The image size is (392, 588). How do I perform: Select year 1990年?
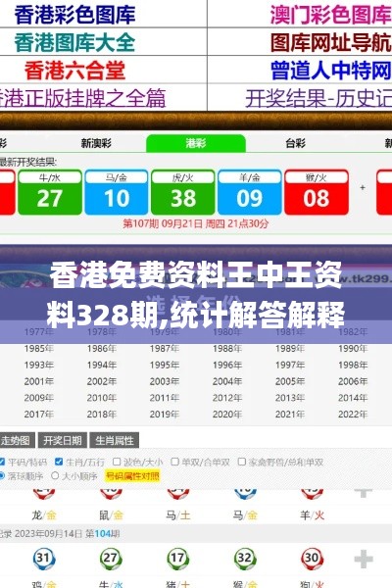coord(353,348)
